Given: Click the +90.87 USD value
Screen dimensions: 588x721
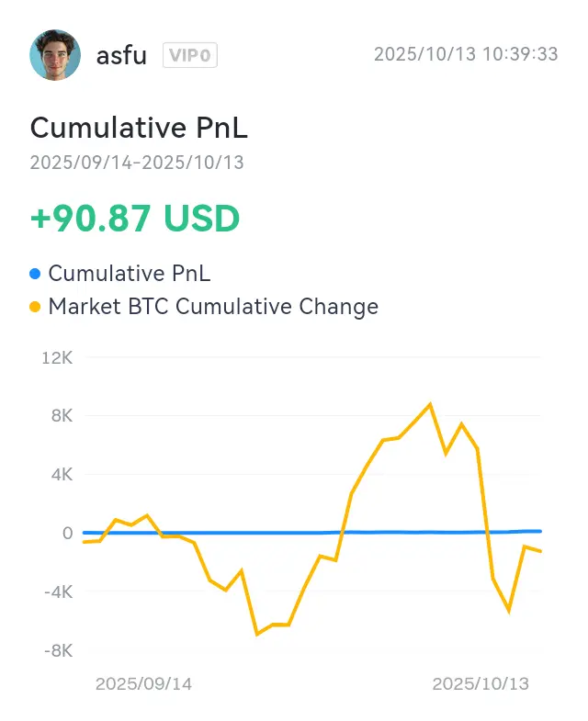Looking at the screenshot, I should point(135,219).
